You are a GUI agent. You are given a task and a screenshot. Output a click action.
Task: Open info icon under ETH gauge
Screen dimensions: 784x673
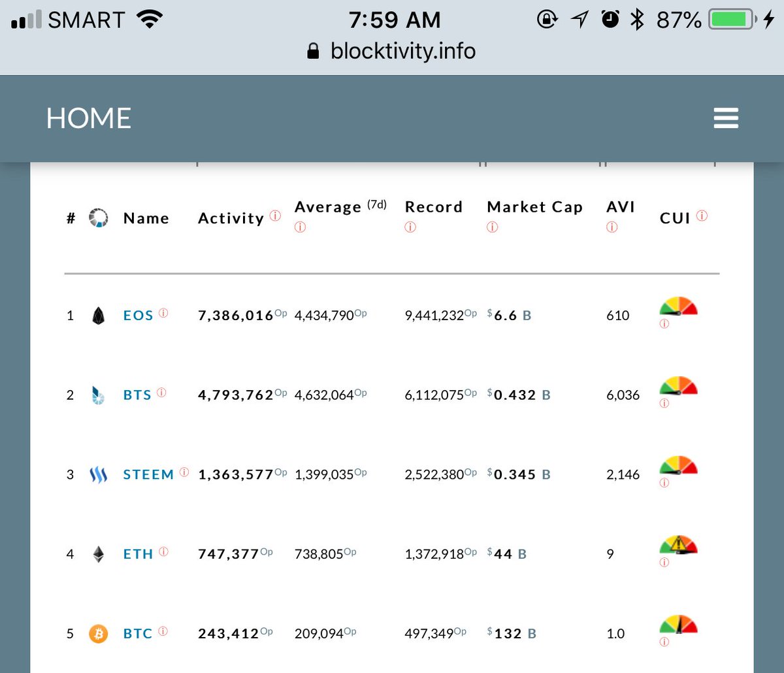coord(664,563)
